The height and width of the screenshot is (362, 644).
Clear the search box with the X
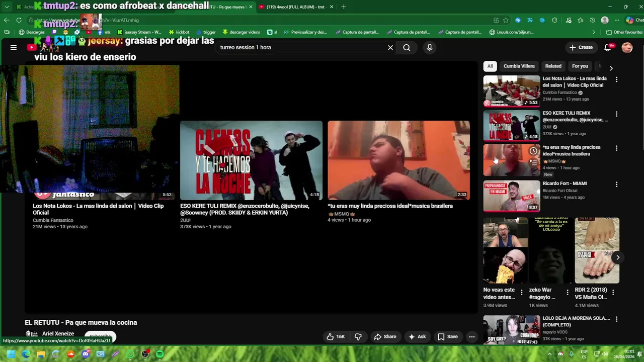point(390,47)
